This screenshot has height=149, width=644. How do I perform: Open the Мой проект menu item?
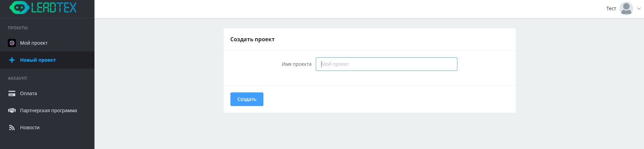pos(34,43)
